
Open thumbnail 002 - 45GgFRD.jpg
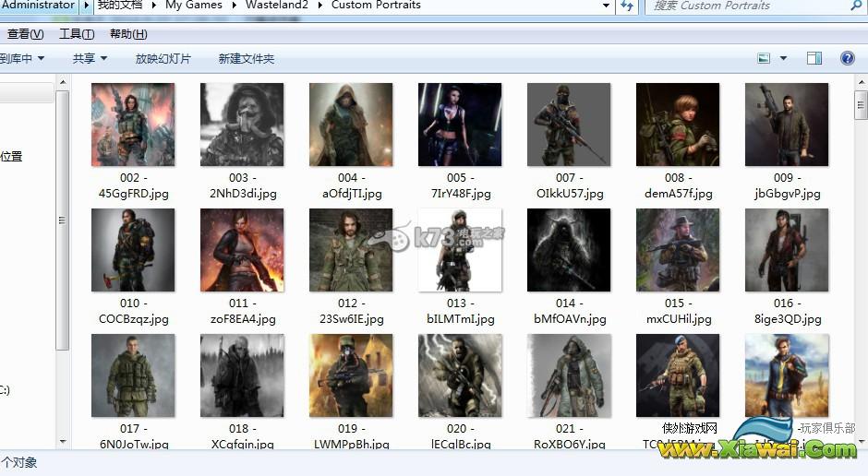133,125
